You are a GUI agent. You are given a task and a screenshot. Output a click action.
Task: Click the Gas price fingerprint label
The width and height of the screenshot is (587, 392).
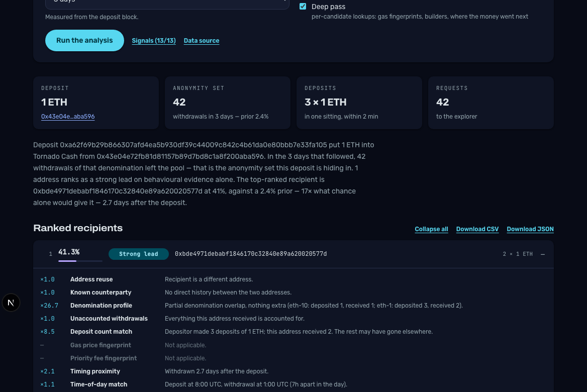pyautogui.click(x=101, y=345)
